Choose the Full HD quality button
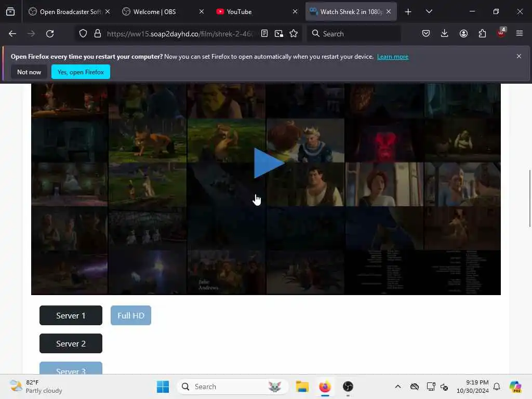This screenshot has width=532, height=399. pos(131,315)
